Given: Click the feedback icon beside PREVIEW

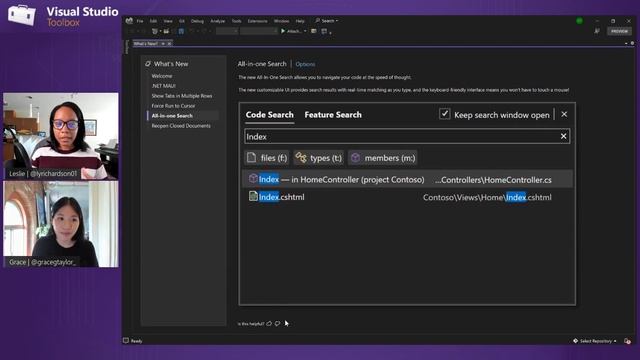Looking at the screenshot, I should click(x=597, y=31).
